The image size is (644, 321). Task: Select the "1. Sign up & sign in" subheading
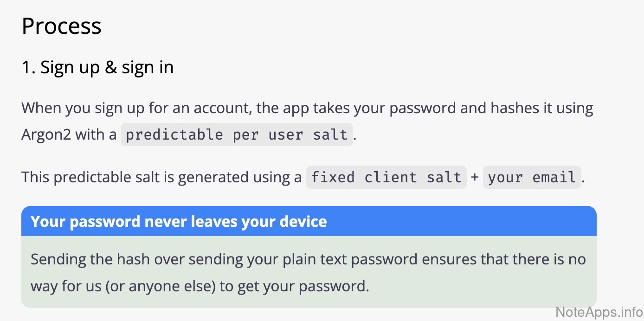(97, 68)
